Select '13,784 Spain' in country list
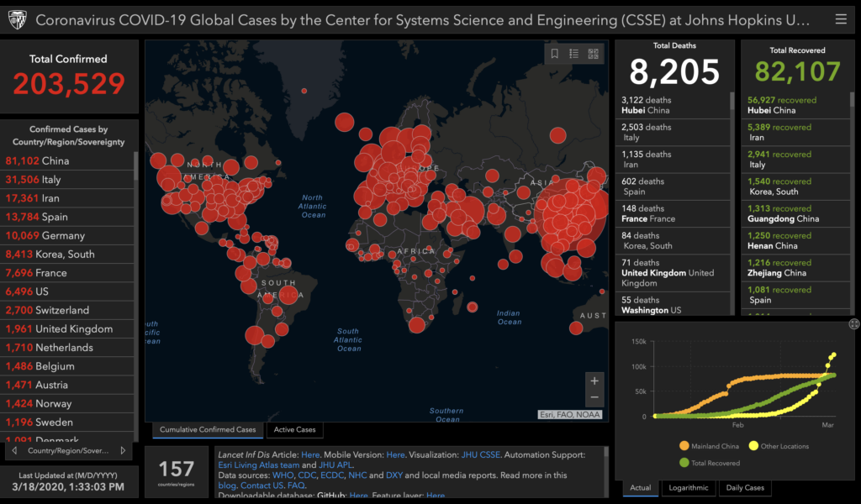Image resolution: width=861 pixels, height=504 pixels. (67, 217)
